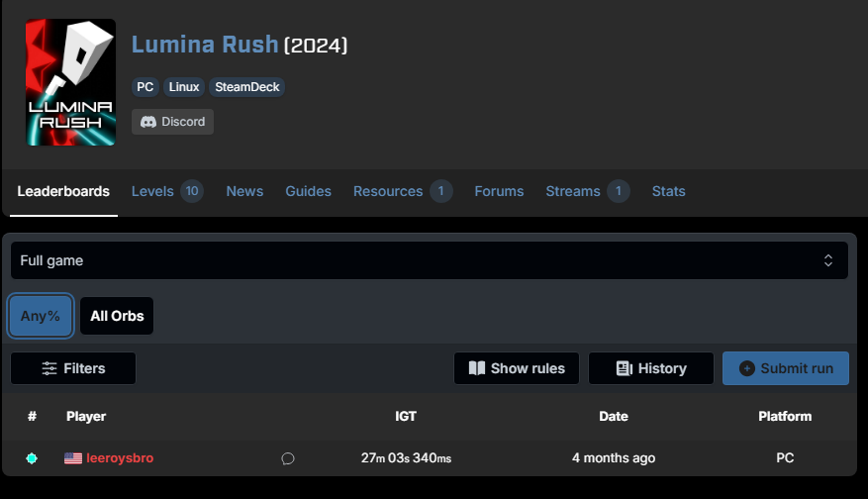Open the Levels tab
868x499 pixels.
pyautogui.click(x=152, y=192)
